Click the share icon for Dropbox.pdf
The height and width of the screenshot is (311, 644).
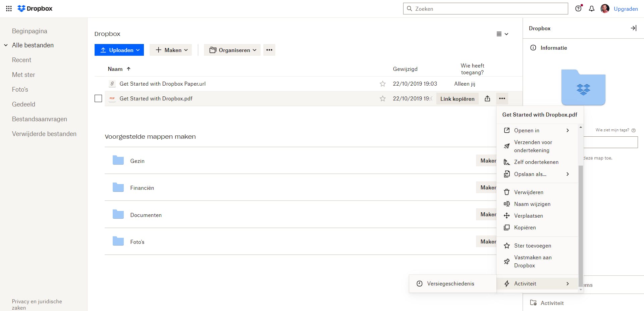coord(487,98)
